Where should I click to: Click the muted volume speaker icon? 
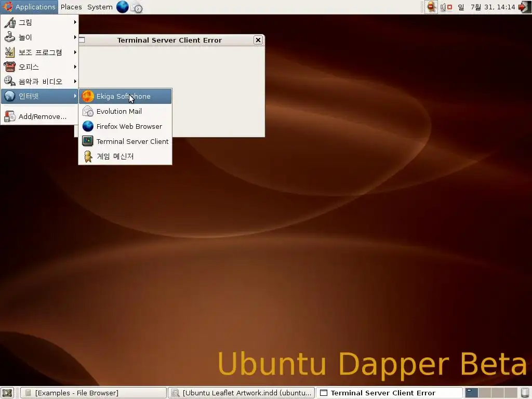tap(446, 7)
